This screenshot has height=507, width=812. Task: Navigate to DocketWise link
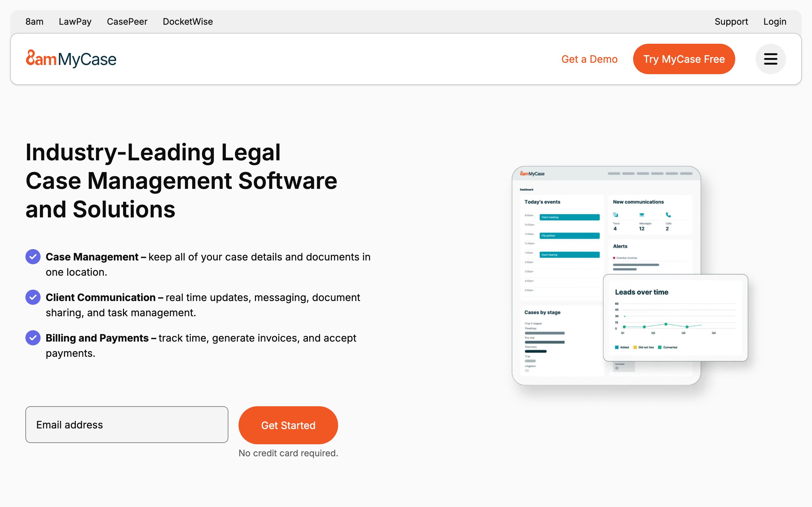point(187,22)
